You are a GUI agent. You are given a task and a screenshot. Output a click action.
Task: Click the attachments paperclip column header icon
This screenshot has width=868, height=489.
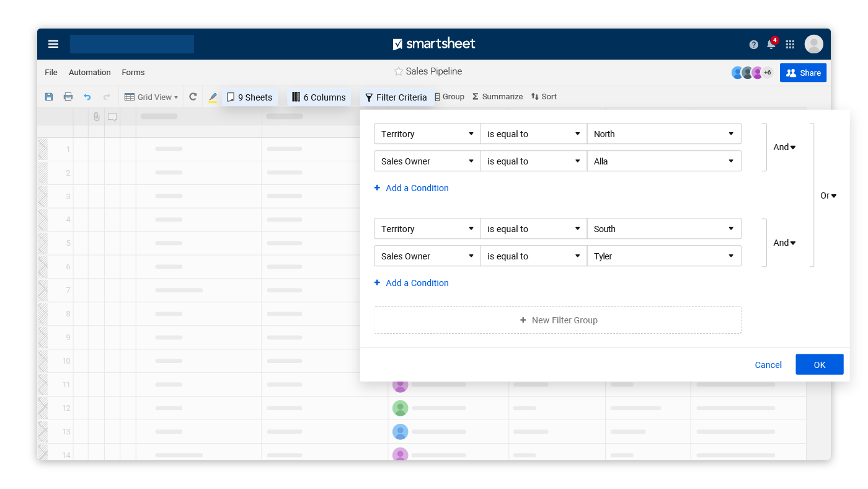(x=97, y=116)
